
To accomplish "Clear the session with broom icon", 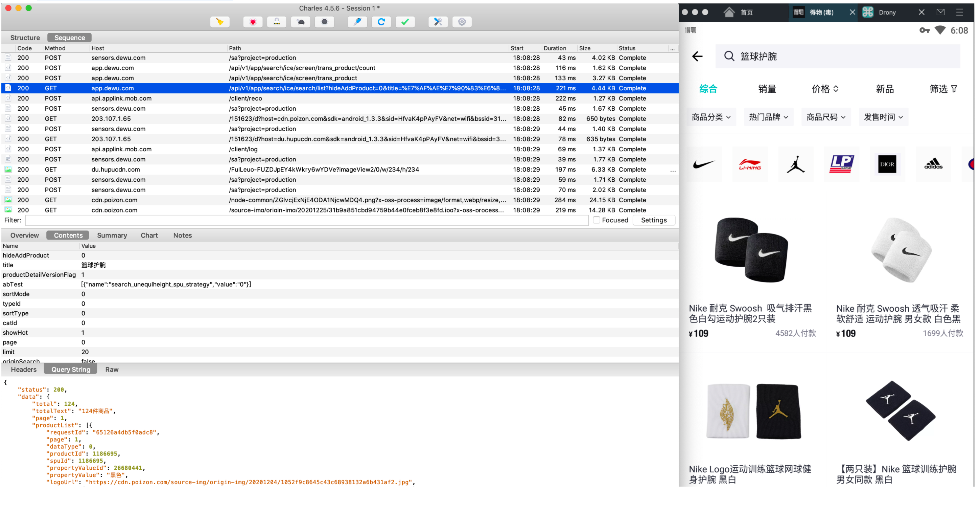I will pos(219,22).
